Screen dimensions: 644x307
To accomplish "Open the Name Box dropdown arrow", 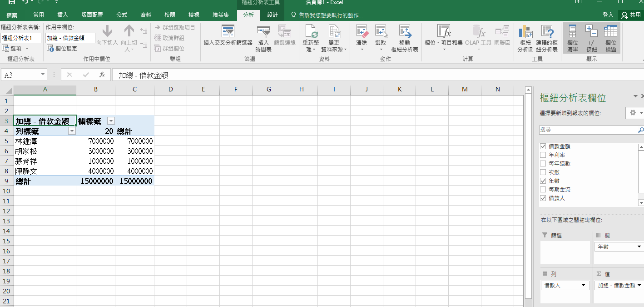I will click(43, 75).
